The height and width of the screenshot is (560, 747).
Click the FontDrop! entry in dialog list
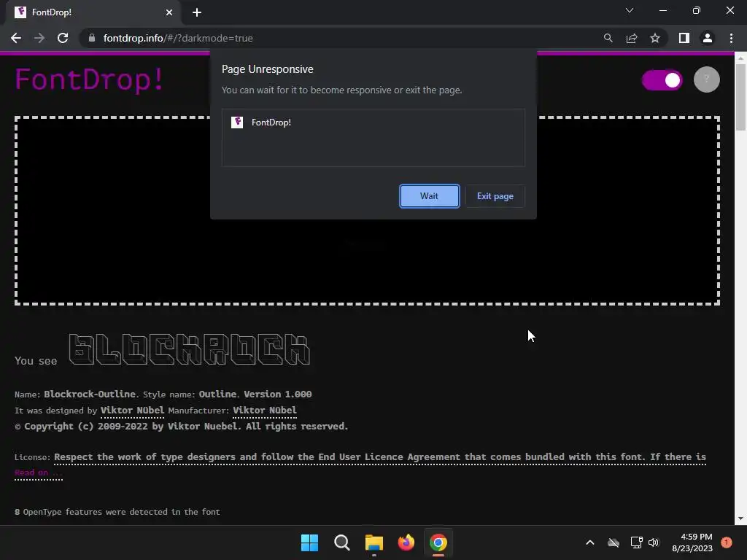click(373, 122)
